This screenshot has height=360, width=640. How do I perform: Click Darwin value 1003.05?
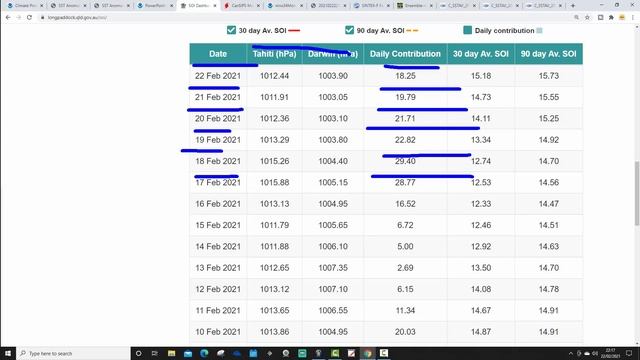pyautogui.click(x=333, y=97)
